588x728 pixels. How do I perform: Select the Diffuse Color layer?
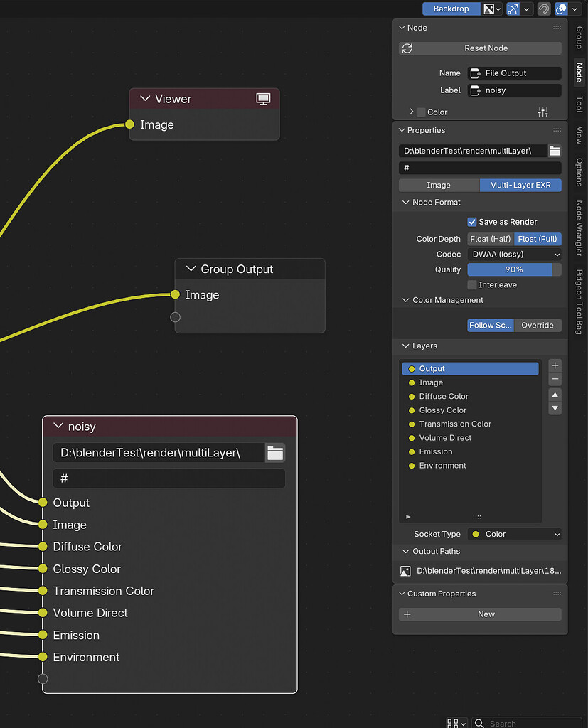coord(470,397)
